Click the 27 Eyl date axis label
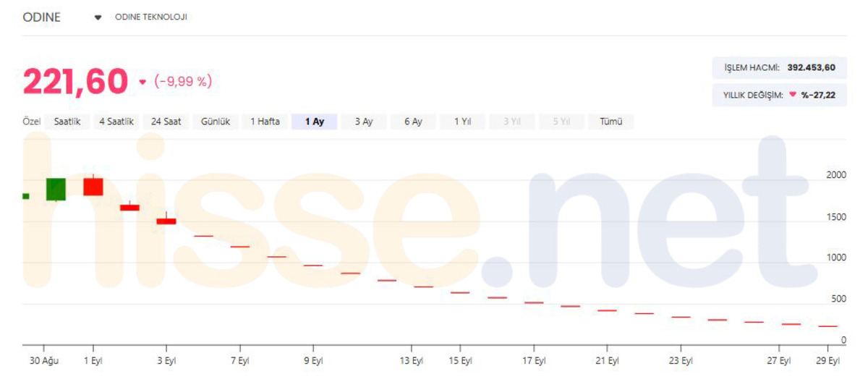 (x=778, y=360)
